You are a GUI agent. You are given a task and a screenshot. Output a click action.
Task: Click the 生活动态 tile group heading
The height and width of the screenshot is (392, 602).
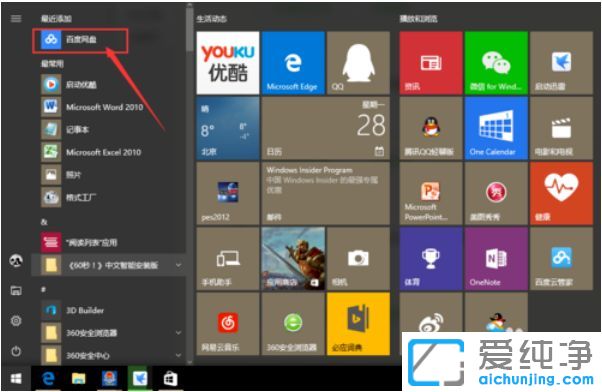pos(212,19)
